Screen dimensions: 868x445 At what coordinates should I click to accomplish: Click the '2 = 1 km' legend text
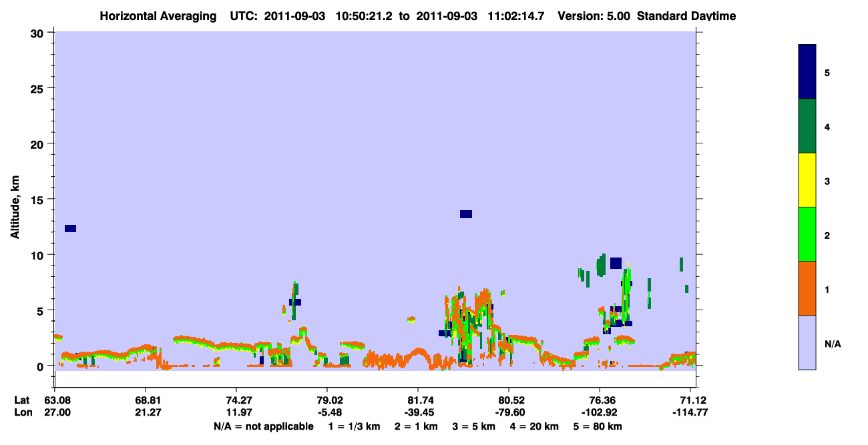(x=417, y=426)
